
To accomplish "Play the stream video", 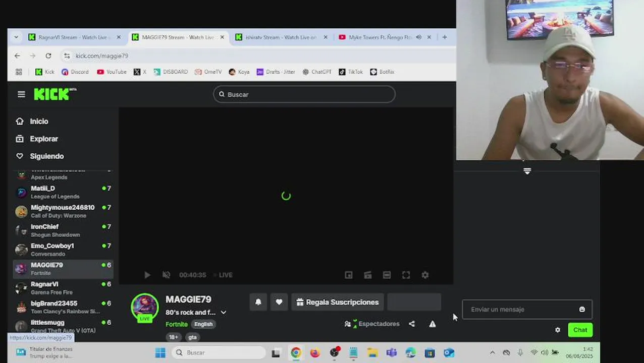I will [147, 275].
